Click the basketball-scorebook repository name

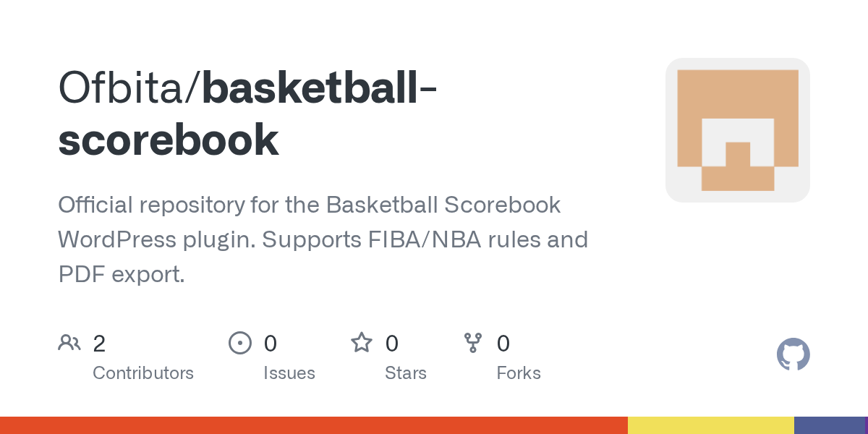[247, 114]
